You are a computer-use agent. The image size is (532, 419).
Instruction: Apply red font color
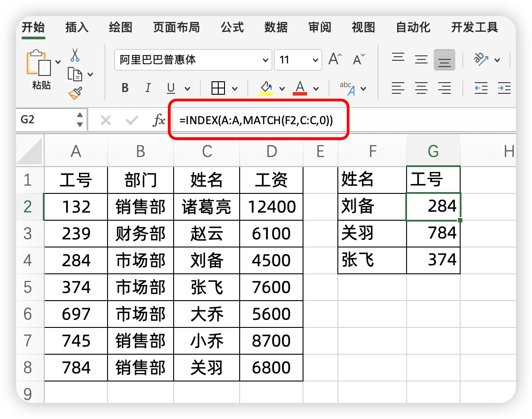[300, 88]
